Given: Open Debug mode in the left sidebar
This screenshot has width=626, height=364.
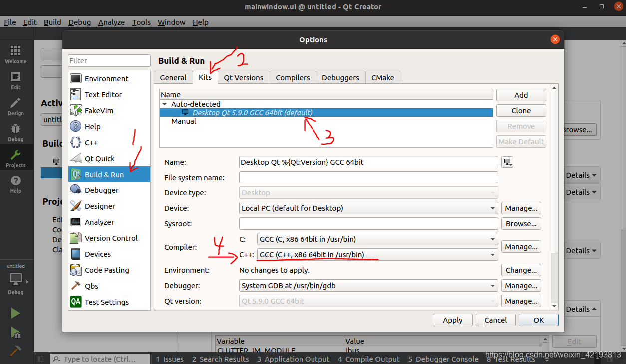Looking at the screenshot, I should point(16,133).
